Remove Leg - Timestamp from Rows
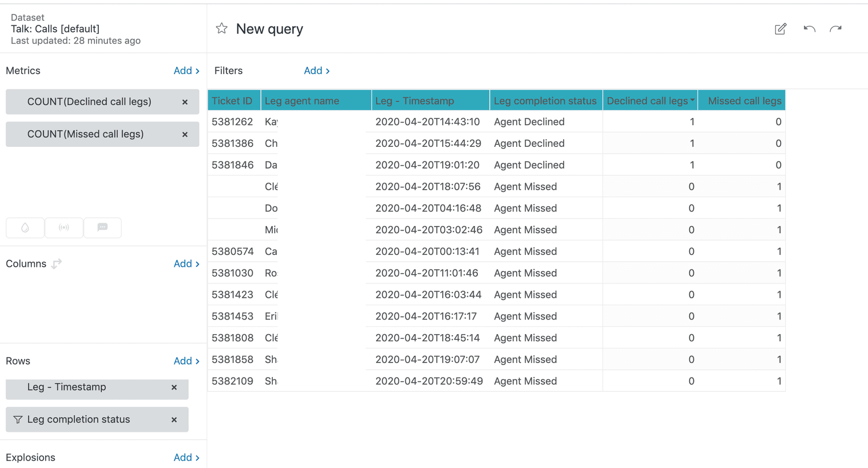This screenshot has width=868, height=468. 174,387
